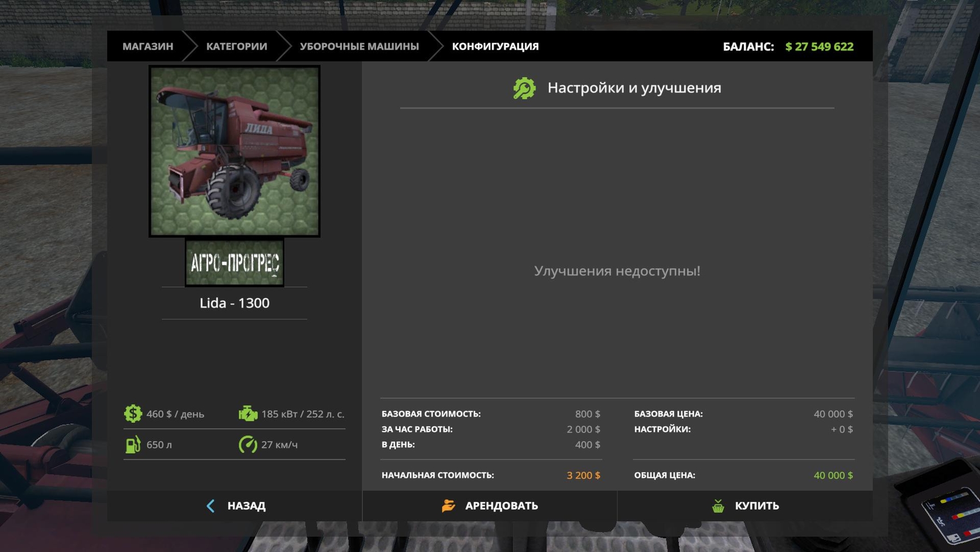Screen dimensions: 980x552
Task: Open the Категории breadcrumb
Action: pyautogui.click(x=236, y=46)
